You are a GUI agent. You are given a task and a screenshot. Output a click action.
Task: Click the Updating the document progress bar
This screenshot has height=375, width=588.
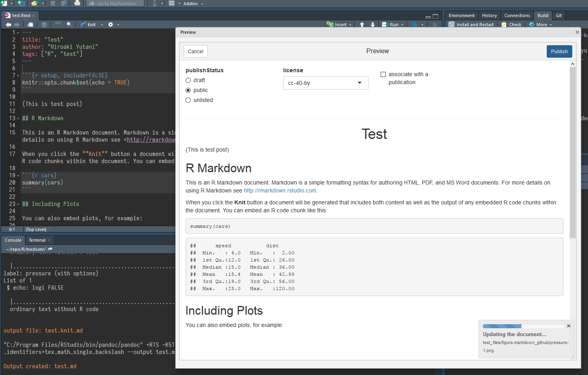pyautogui.click(x=523, y=326)
